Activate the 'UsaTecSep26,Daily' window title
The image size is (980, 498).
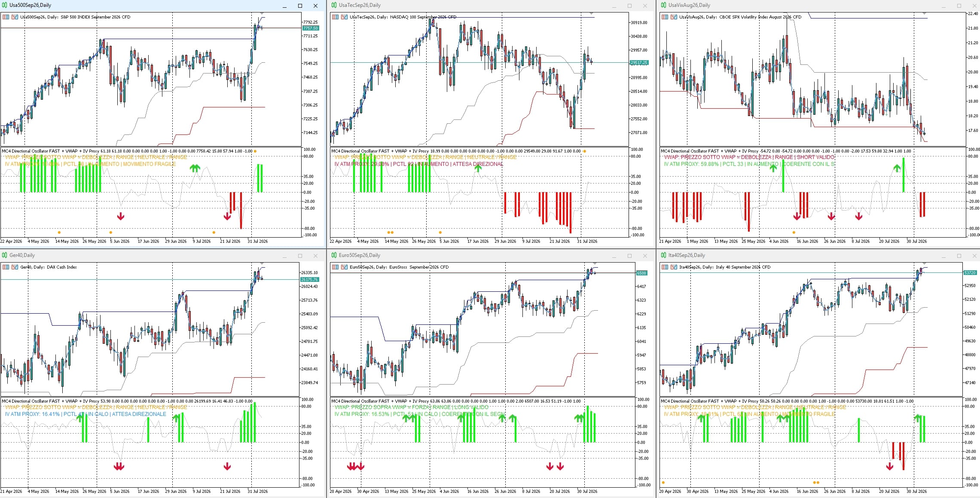360,5
